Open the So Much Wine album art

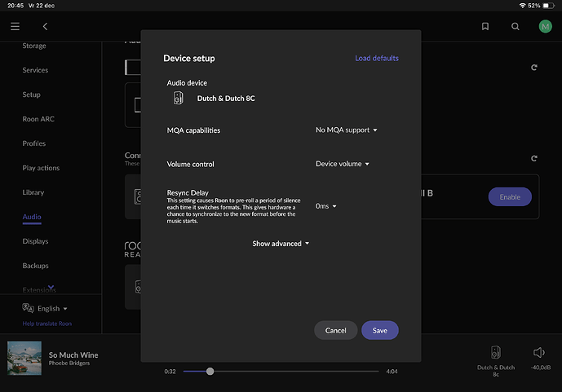pyautogui.click(x=24, y=358)
